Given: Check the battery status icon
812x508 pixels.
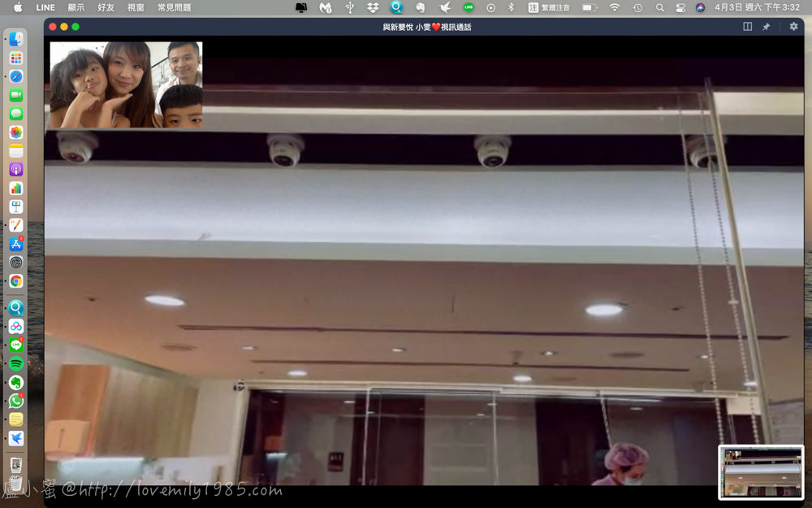Looking at the screenshot, I should tap(590, 7).
